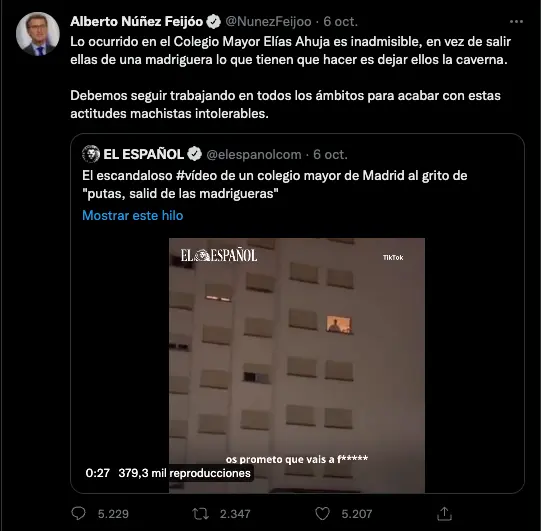
Task: Open the @NunezFeijoo handle link
Action: [x=268, y=22]
